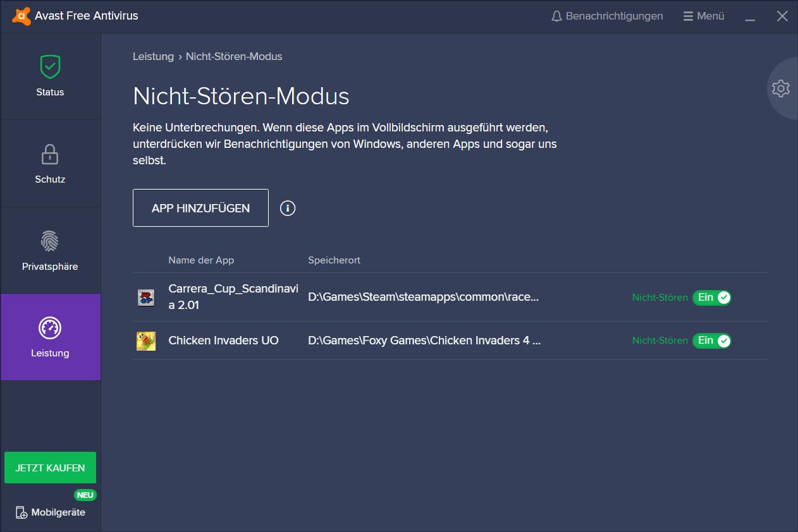This screenshot has height=532, width=798.
Task: Click the speedometer Leistung icon
Action: pyautogui.click(x=50, y=327)
